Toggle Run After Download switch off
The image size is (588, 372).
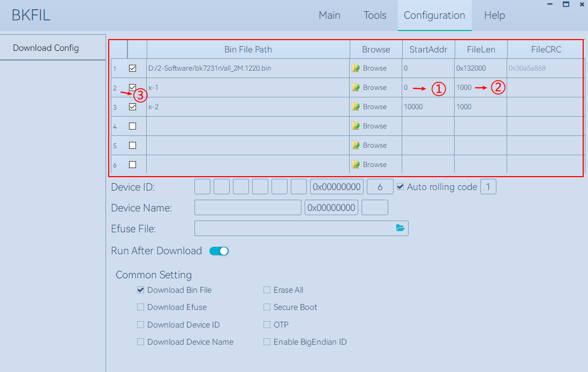[x=219, y=251]
